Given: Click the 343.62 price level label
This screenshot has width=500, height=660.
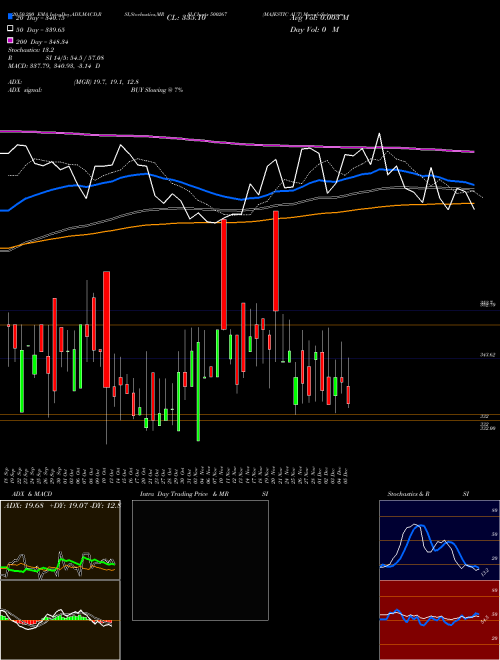Looking at the screenshot, I should (488, 355).
